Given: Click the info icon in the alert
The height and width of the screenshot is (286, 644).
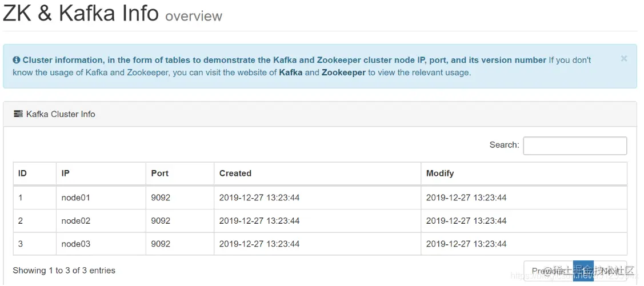Looking at the screenshot, I should pyautogui.click(x=17, y=60).
